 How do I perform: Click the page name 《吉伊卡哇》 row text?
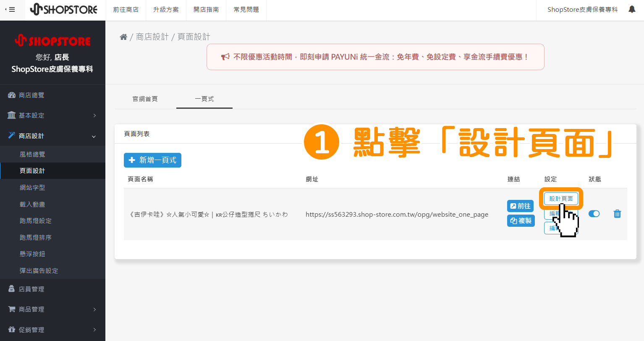tap(208, 214)
